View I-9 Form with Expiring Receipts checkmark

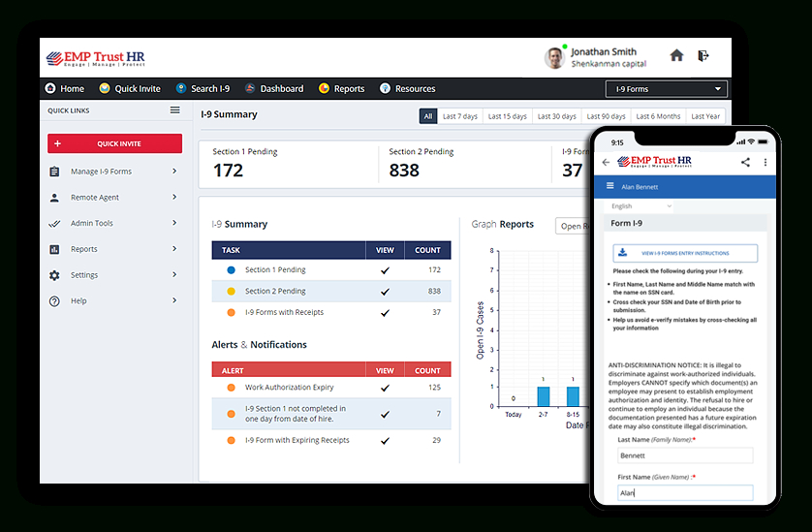[385, 441]
